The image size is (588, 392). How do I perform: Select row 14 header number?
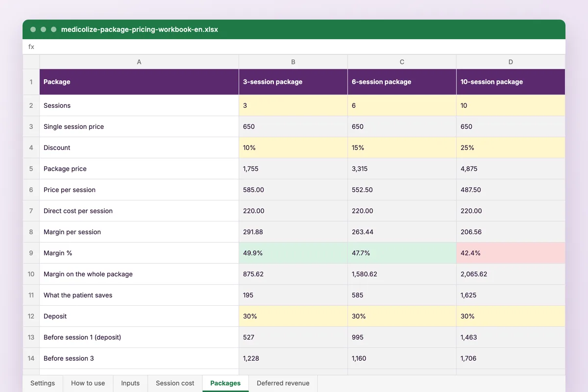31,358
